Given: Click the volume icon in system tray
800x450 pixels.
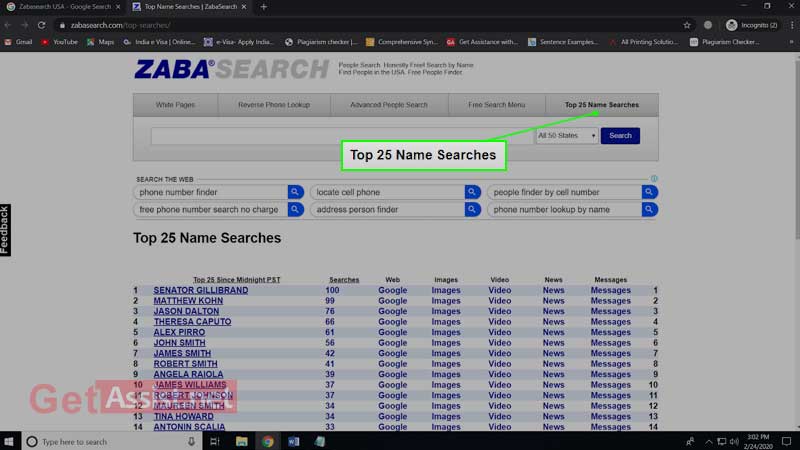Looking at the screenshot, I should (x=734, y=441).
